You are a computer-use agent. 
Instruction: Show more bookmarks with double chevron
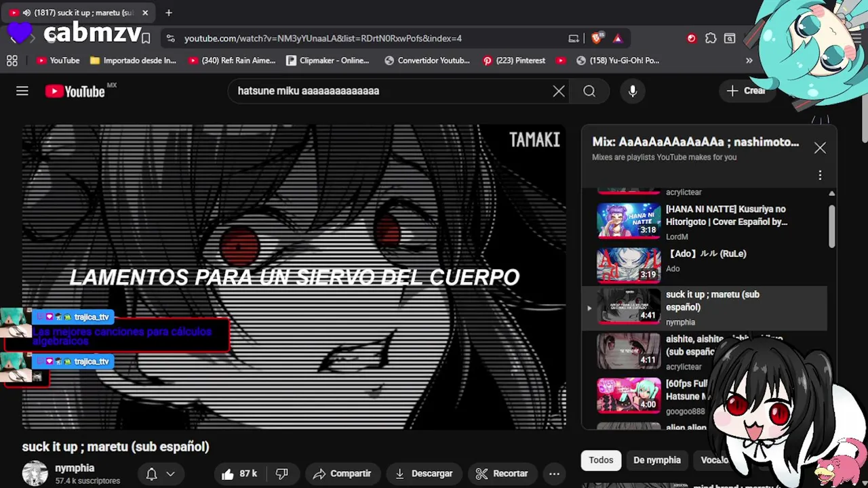click(x=749, y=60)
